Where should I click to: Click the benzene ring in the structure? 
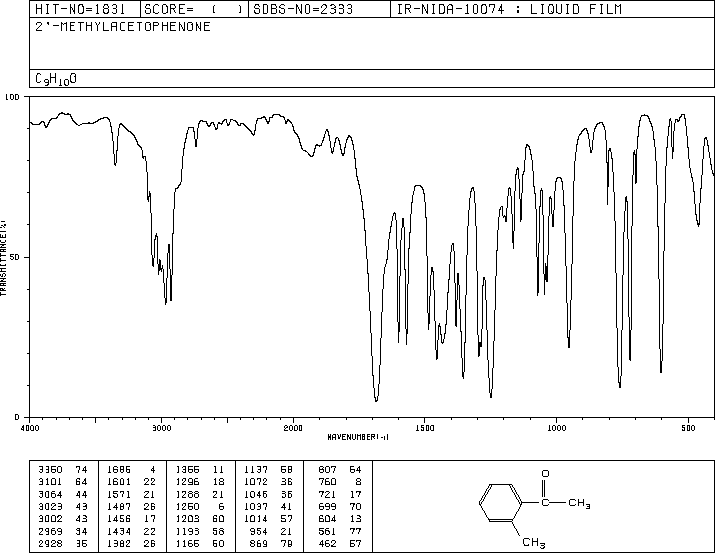pos(501,503)
